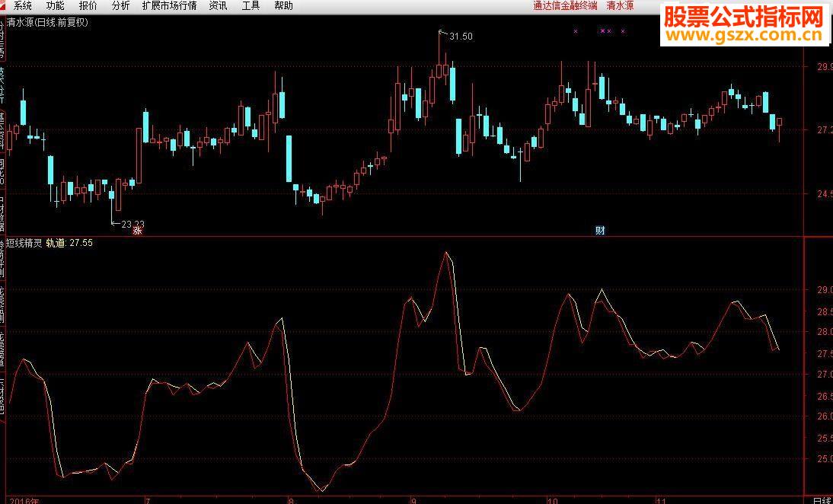Click the month 8 time axis marker

290,500
